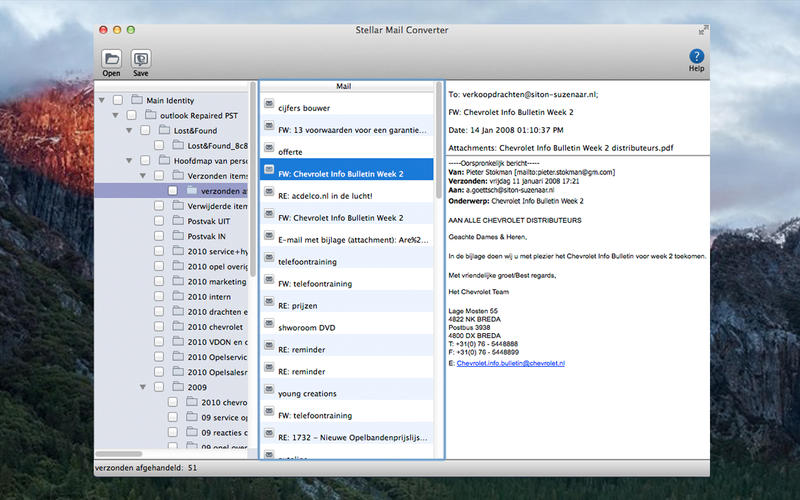Click envelope icon beside 'cijfers bouwer'
This screenshot has width=800, height=500.
(269, 104)
